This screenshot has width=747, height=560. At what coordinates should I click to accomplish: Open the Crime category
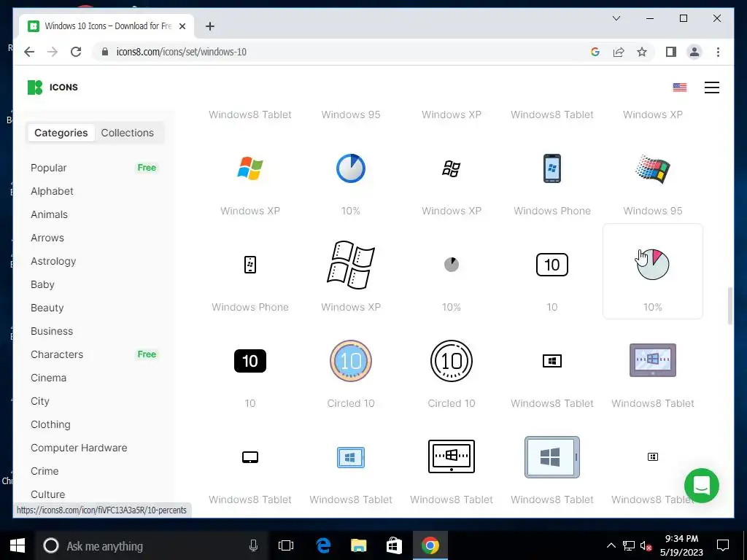(x=44, y=472)
